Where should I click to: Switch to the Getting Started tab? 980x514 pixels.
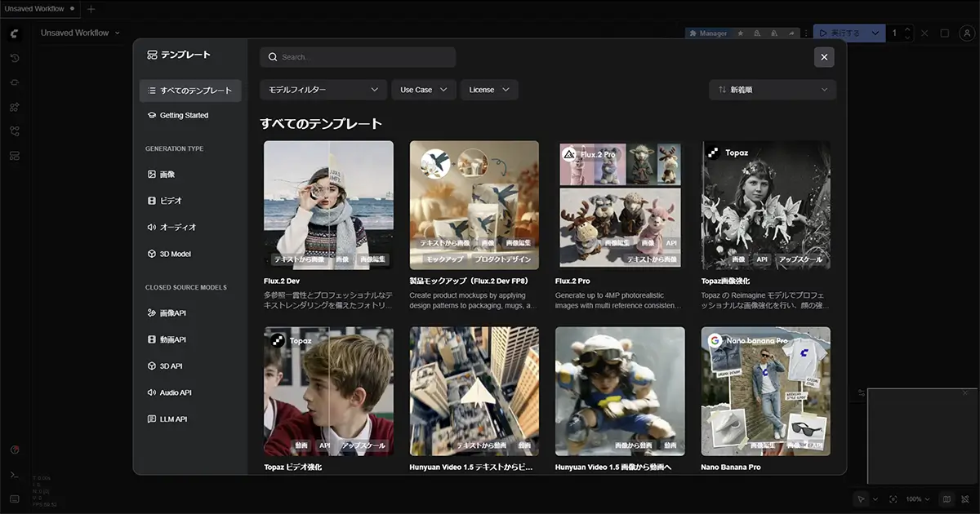pos(184,115)
